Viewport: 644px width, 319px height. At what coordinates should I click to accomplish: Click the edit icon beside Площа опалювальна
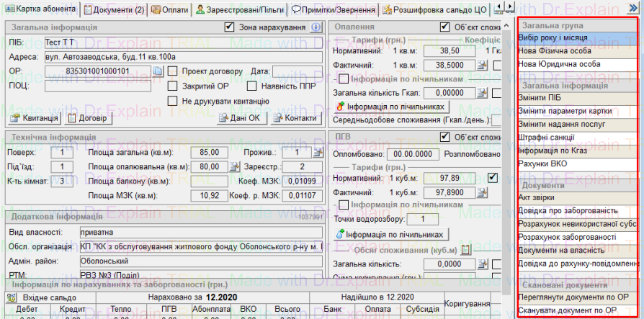[x=233, y=166]
